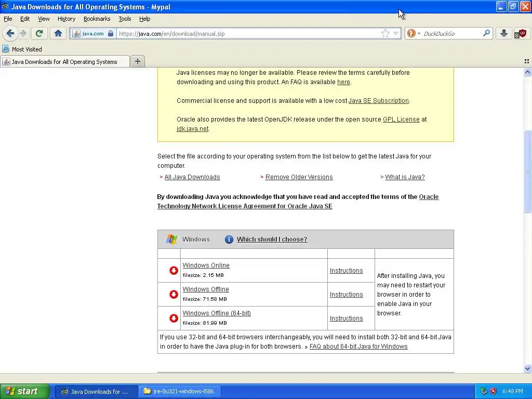This screenshot has height=399, width=532.
Task: Open FAQ about 64-bit Java for Windows
Action: (x=358, y=347)
